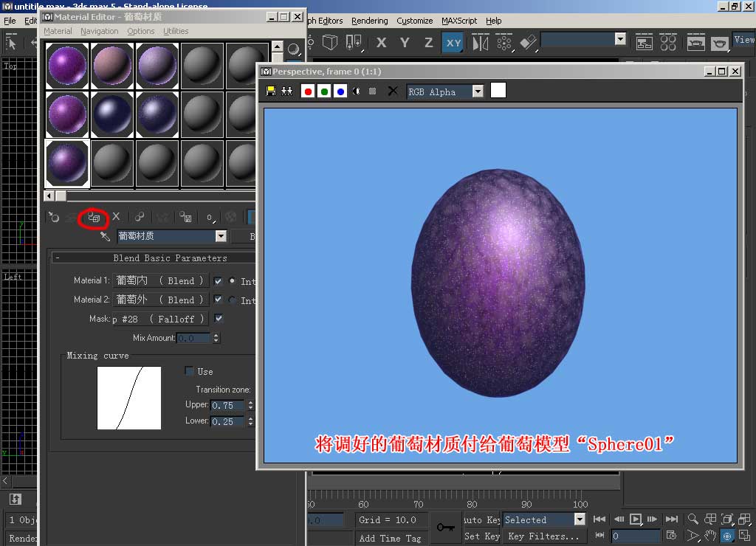Click Get Material icon in editor toolbar
This screenshot has width=756, height=546.
tap(53, 218)
